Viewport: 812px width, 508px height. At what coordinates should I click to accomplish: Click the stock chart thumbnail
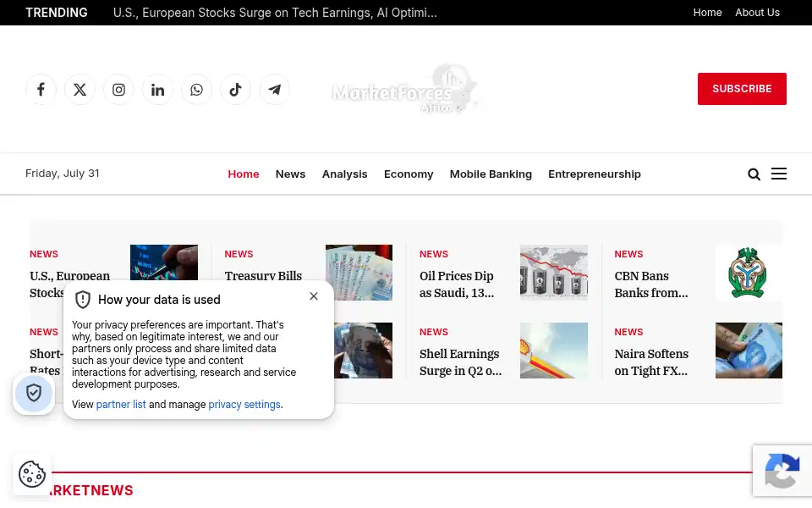[163, 262]
